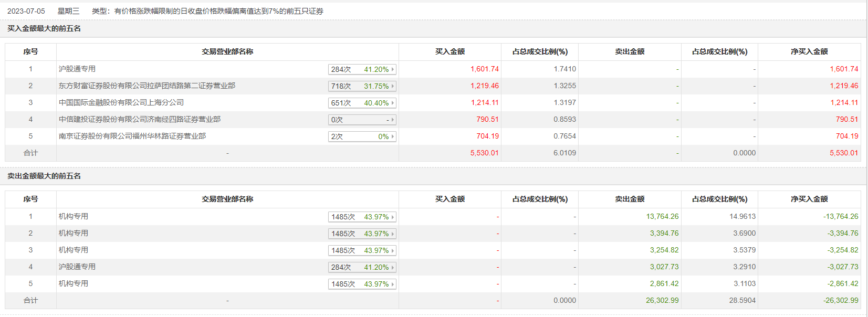Click the arrow beside 718次 31.75%
868x317 pixels.
click(392, 86)
